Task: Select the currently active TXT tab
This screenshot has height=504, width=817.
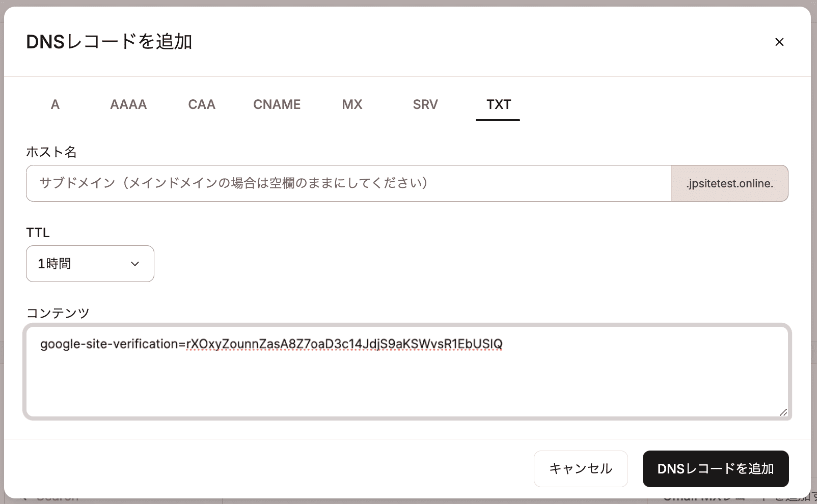Action: point(498,104)
